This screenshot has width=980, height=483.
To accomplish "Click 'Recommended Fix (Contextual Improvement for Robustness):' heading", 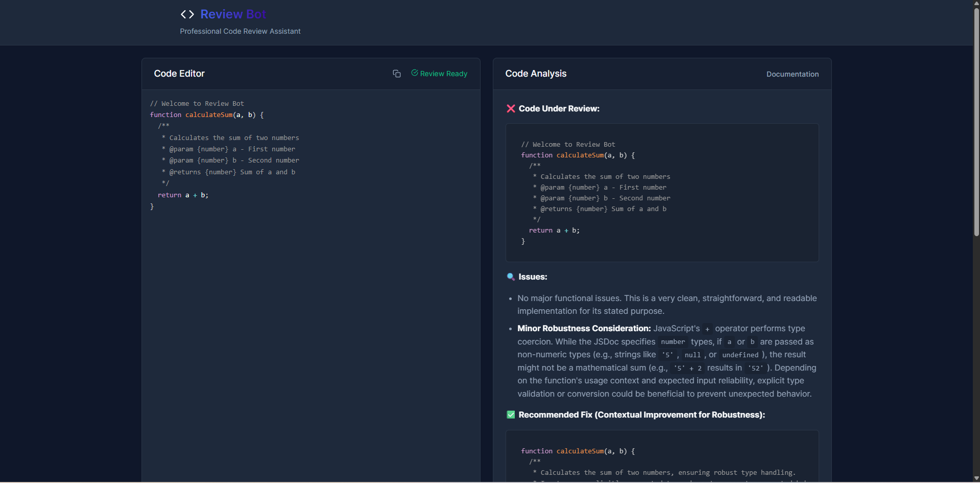I will click(641, 415).
